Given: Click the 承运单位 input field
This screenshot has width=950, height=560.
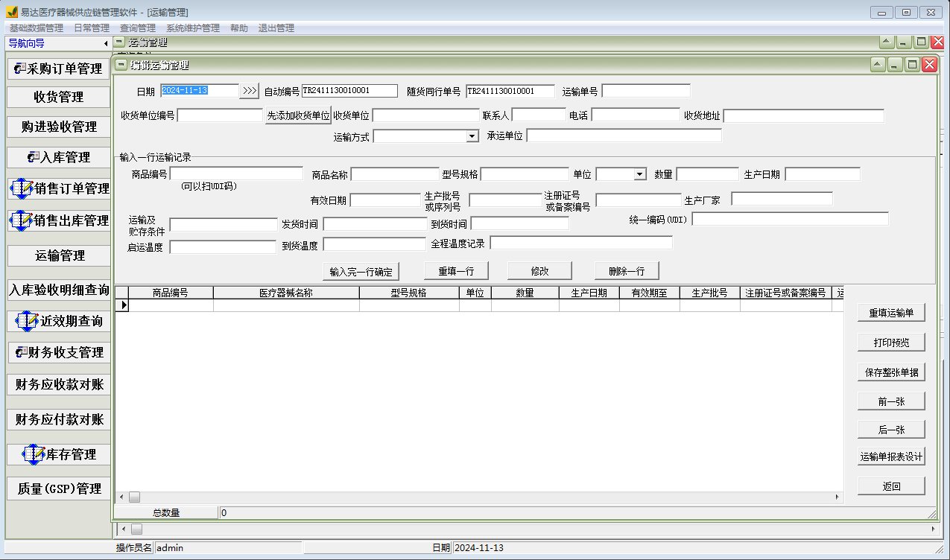Looking at the screenshot, I should coord(624,136).
